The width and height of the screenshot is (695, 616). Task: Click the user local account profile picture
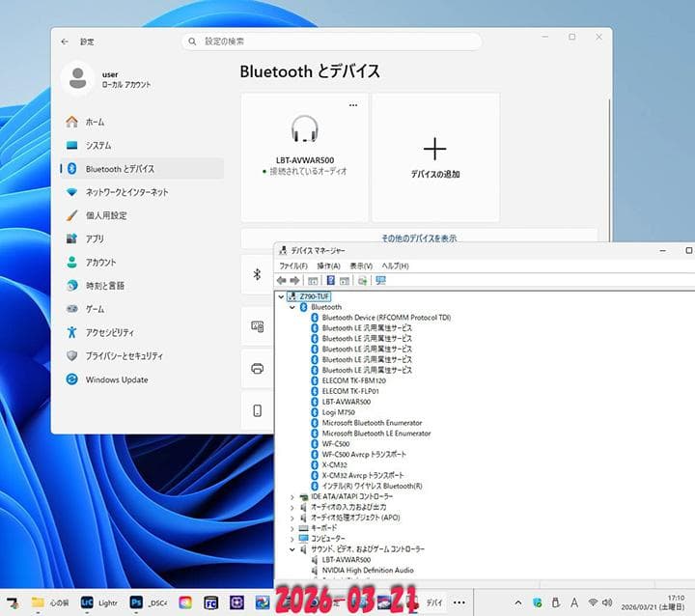pos(77,78)
